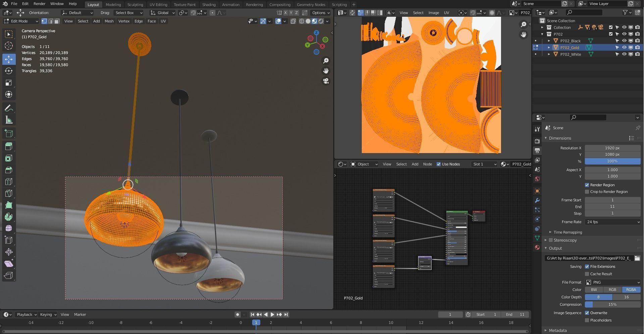Hide the P702_White object eye icon

pyautogui.click(x=624, y=54)
